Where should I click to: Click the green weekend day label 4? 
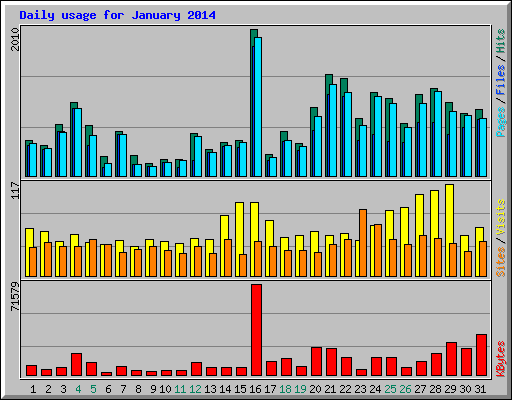[78, 389]
